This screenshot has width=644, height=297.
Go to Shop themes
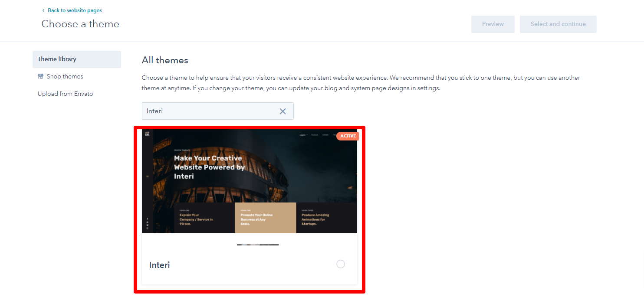[x=65, y=77]
